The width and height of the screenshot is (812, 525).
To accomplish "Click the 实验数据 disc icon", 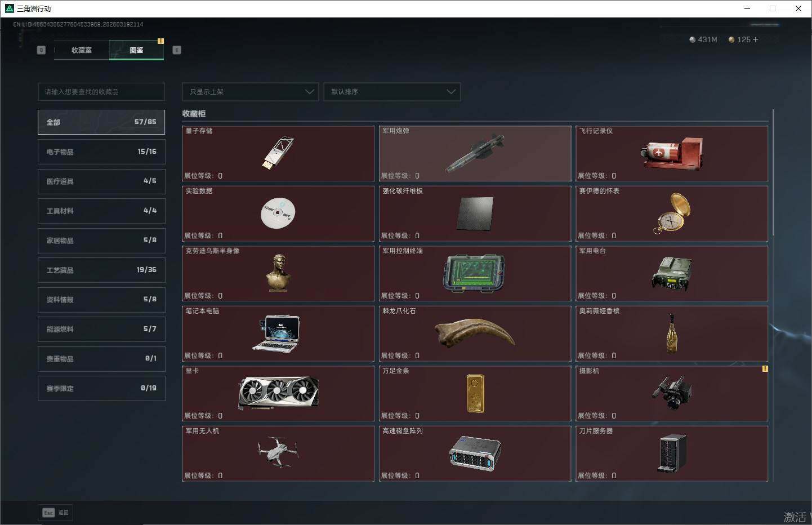I will 278,213.
